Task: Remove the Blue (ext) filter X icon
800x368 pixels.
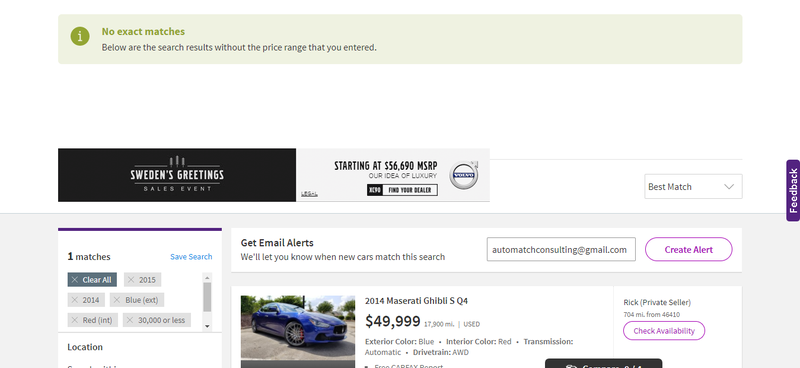Action: point(117,300)
